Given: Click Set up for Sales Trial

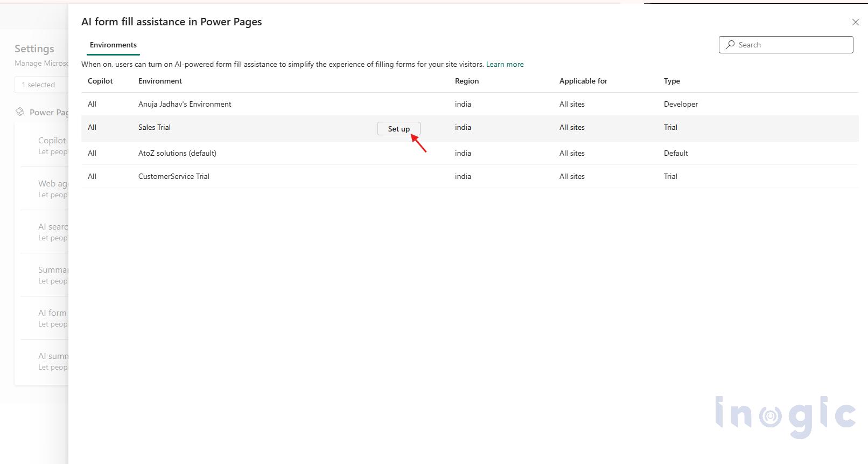Looking at the screenshot, I should click(x=398, y=129).
